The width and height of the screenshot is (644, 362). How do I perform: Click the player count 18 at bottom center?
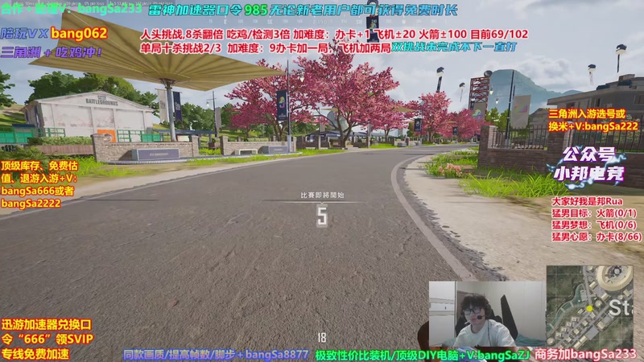pos(322,337)
